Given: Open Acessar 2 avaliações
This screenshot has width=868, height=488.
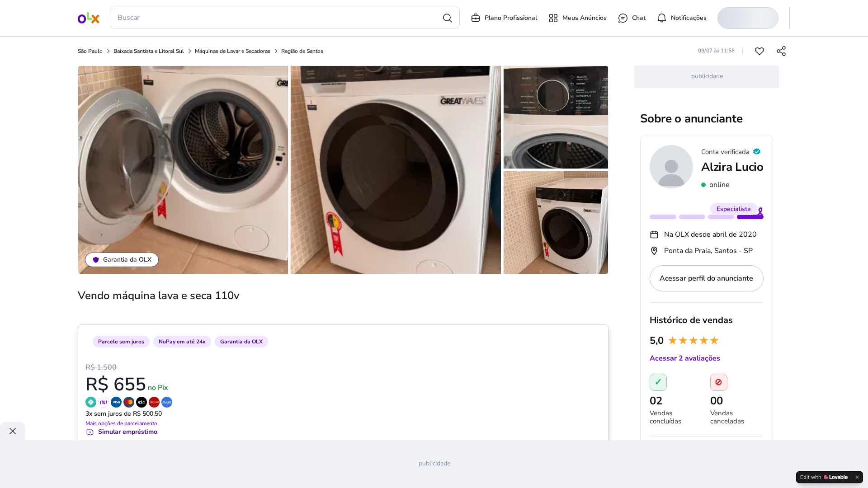Looking at the screenshot, I should tap(685, 358).
